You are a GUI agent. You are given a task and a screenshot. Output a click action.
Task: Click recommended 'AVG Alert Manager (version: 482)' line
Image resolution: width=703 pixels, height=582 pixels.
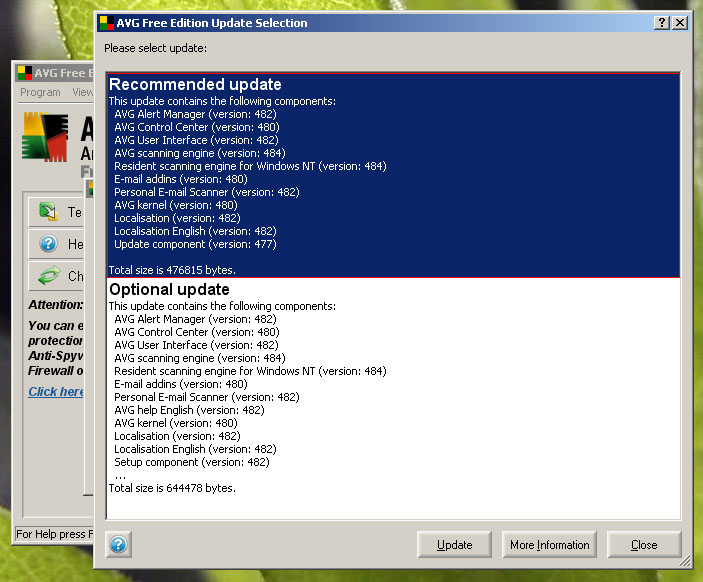pyautogui.click(x=195, y=114)
